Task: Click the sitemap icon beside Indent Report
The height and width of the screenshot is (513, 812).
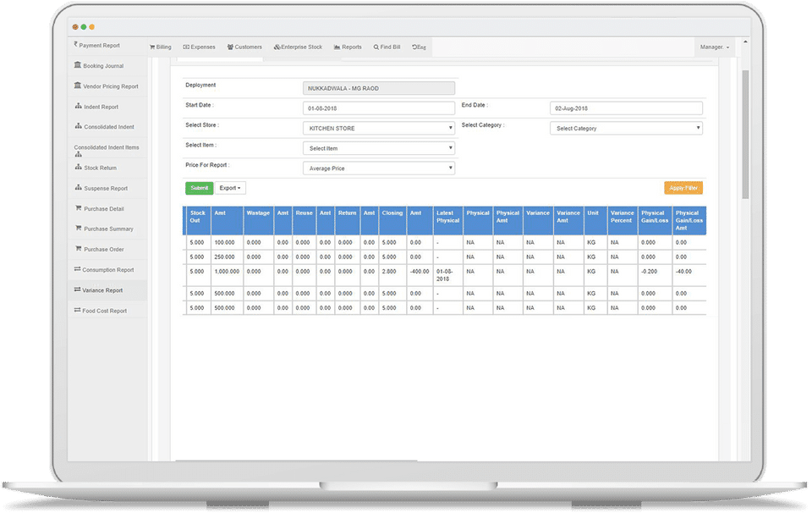Action: (x=78, y=106)
